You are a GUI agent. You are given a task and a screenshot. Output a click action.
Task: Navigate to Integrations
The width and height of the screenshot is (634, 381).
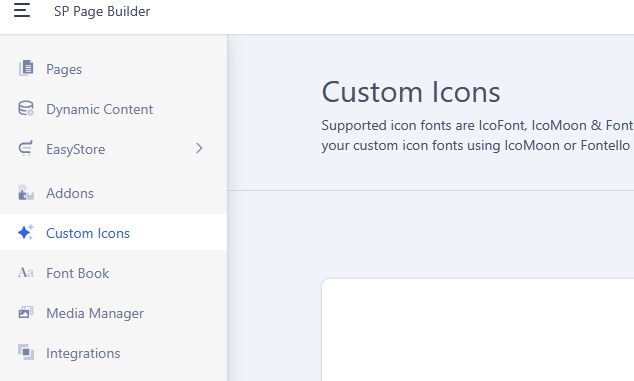(113, 353)
